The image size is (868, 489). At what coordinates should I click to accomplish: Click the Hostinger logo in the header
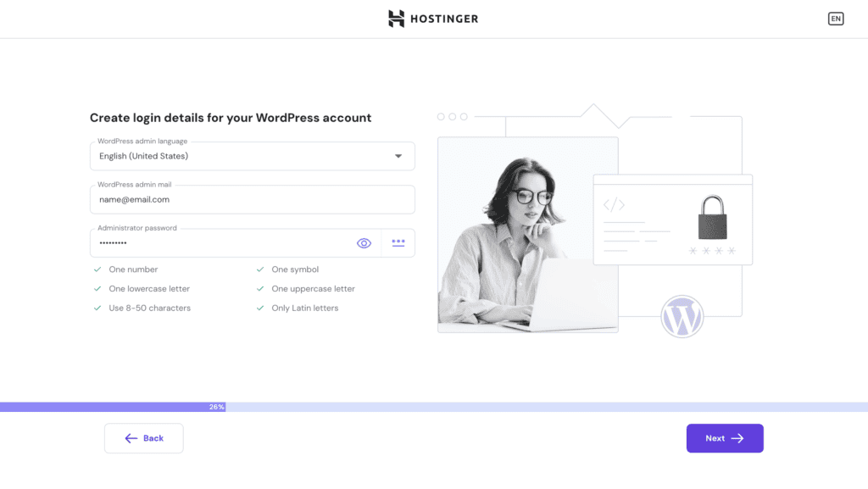click(x=433, y=19)
